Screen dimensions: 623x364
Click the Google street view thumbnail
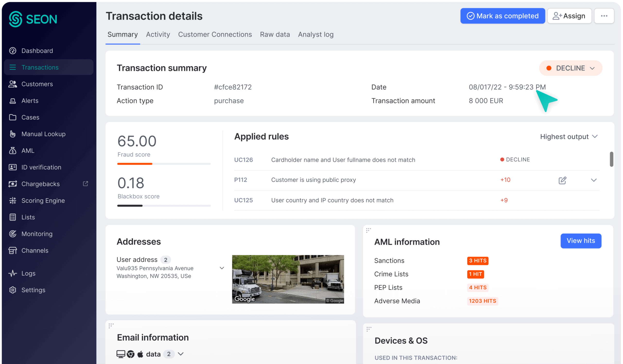(x=288, y=279)
